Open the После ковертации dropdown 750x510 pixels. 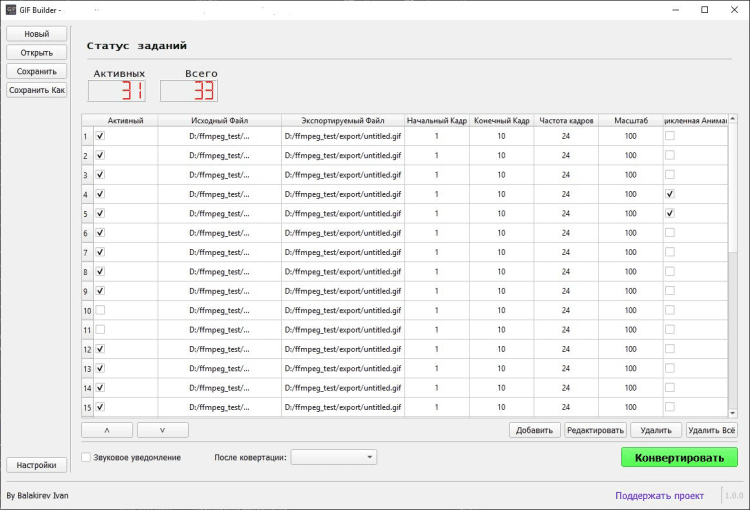click(x=333, y=457)
